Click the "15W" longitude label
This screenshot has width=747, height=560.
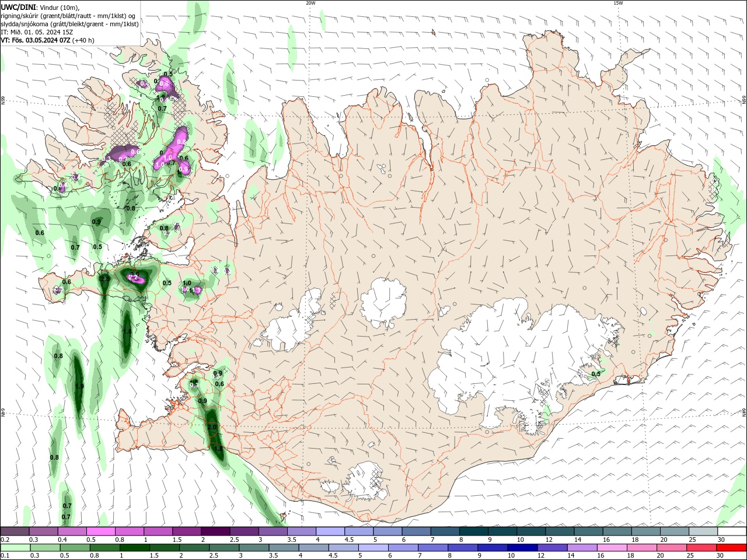[x=618, y=3]
